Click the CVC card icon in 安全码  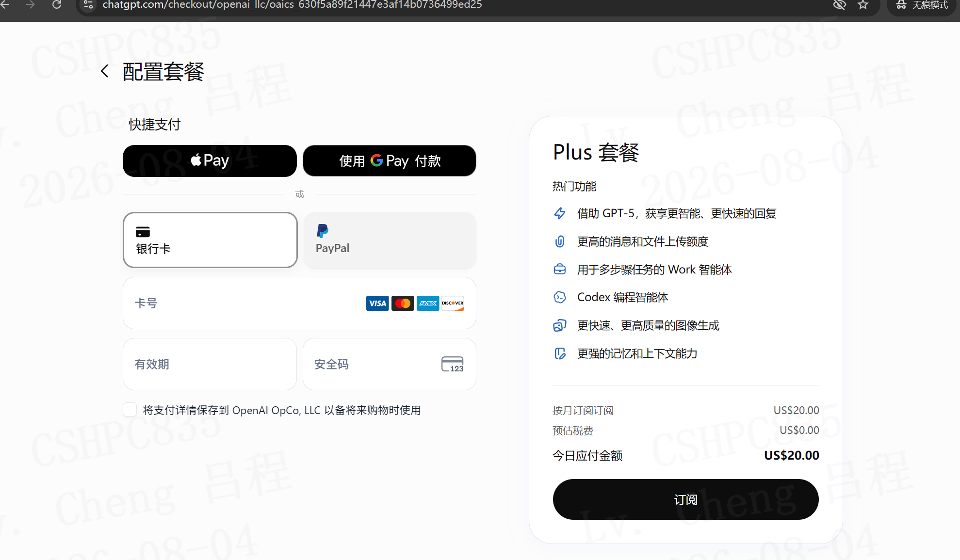pyautogui.click(x=453, y=364)
